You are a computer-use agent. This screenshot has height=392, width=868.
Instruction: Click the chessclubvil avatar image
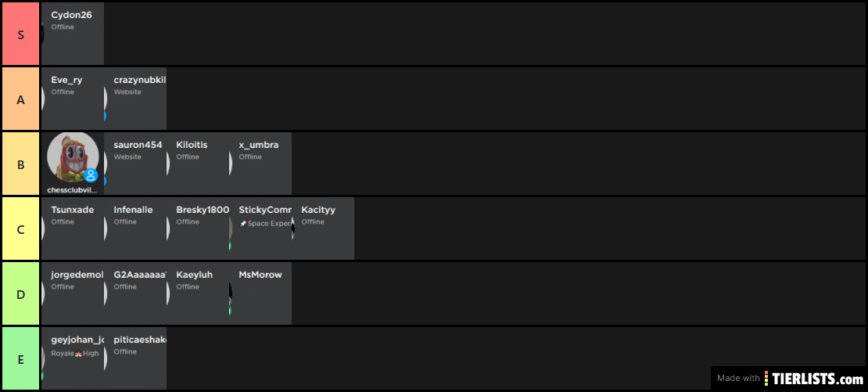coord(72,157)
